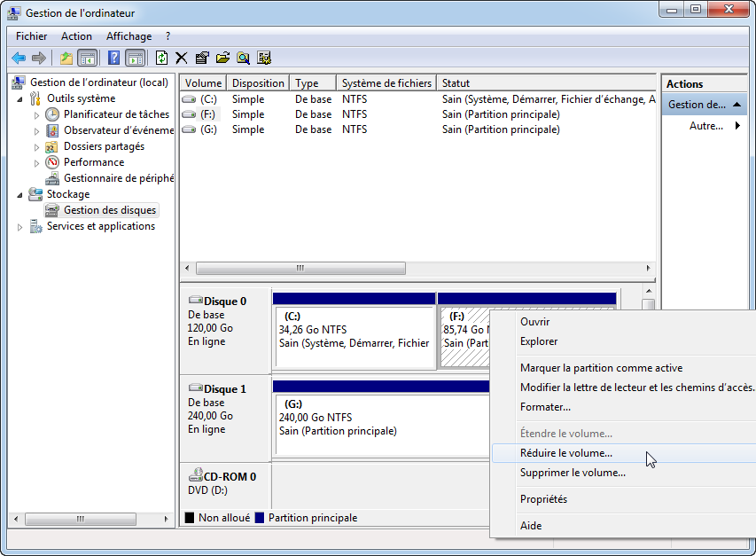This screenshot has height=556, width=756.
Task: Click the green Refresh toolbar icon
Action: click(x=161, y=58)
